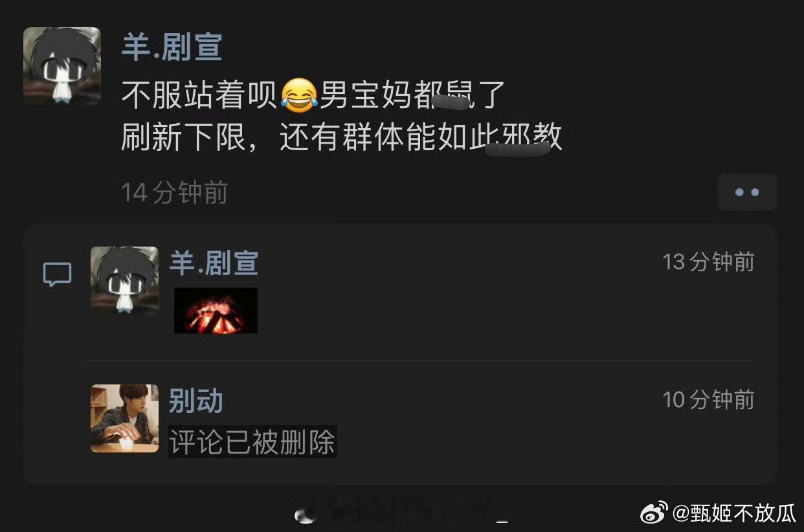804x532 pixels.
Task: Open 别动's profile photo avatar
Action: (x=124, y=418)
